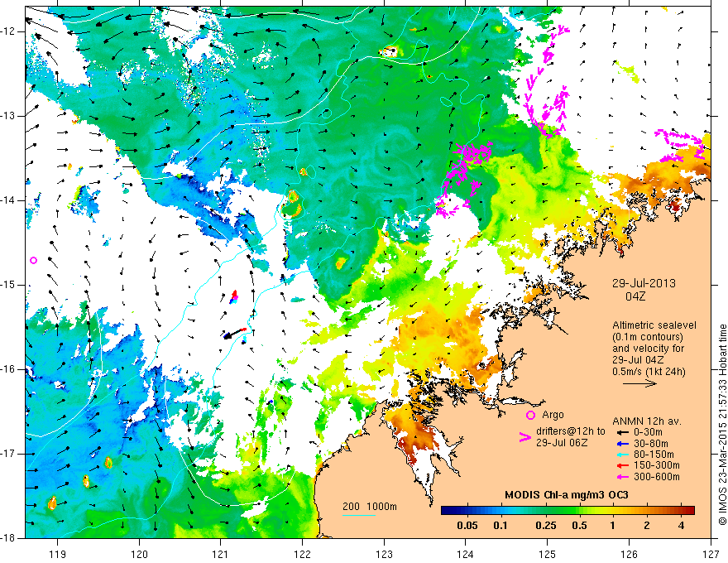728x563 pixels.
Task: Click the 'Altimetric sealevel' caption line
Action: coord(654,325)
